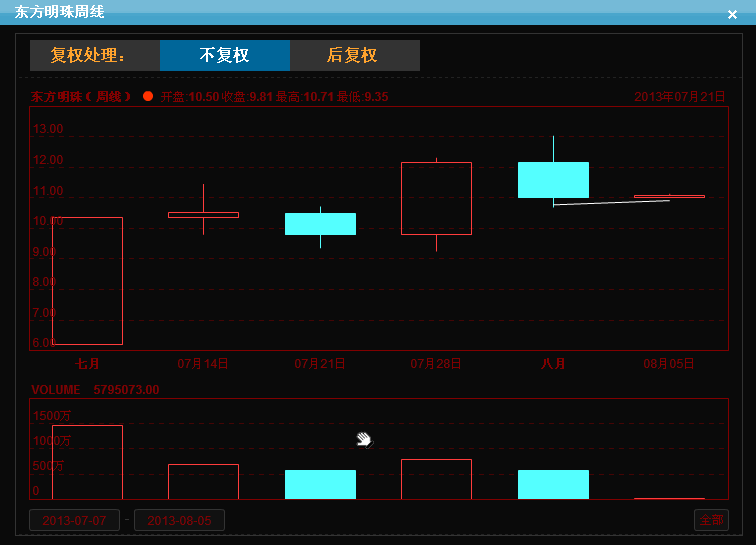This screenshot has height=545, width=756.
Task: Click the 07月14日 x-axis date label
Action: click(203, 364)
